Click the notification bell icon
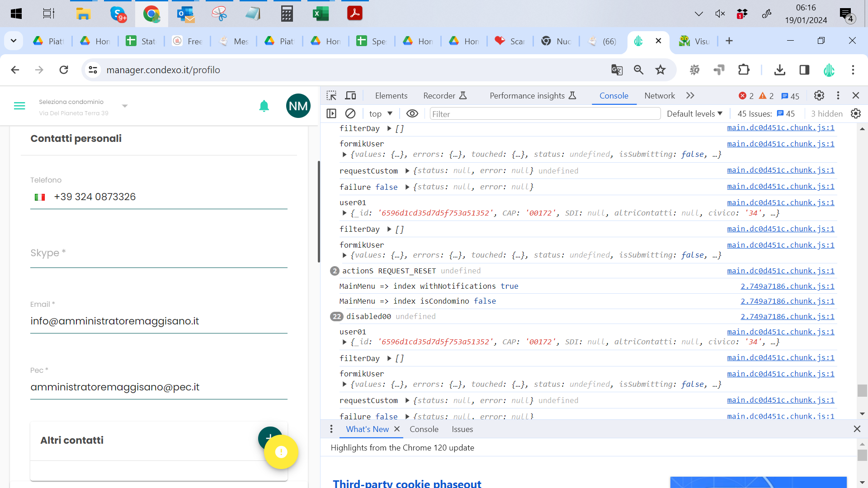Image resolution: width=868 pixels, height=488 pixels. tap(264, 106)
